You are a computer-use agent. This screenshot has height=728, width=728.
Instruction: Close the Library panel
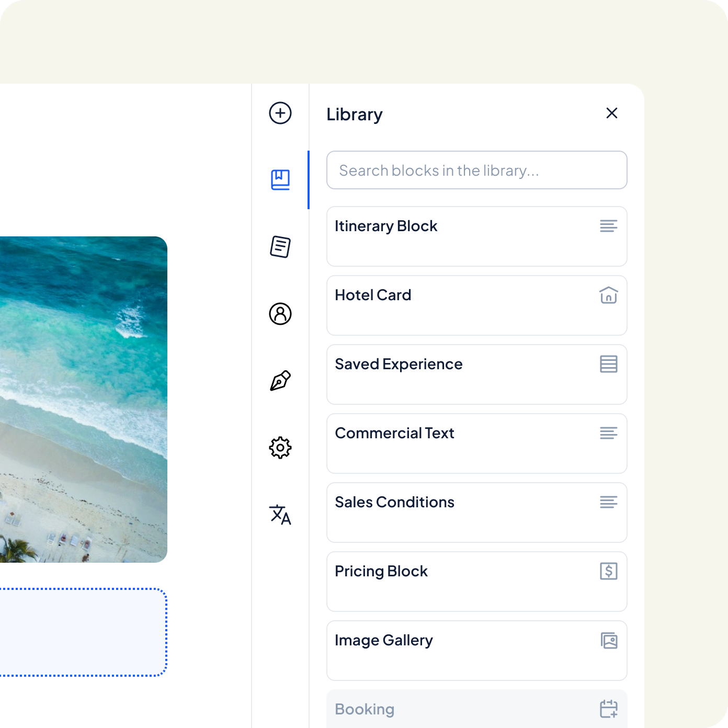click(x=612, y=113)
